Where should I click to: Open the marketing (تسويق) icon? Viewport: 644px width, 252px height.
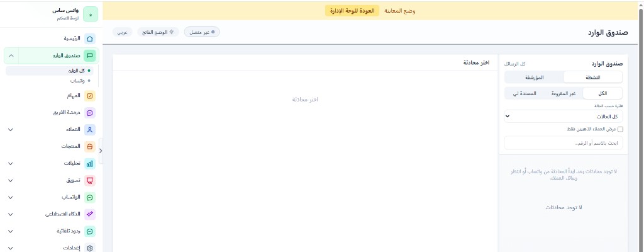[90, 180]
